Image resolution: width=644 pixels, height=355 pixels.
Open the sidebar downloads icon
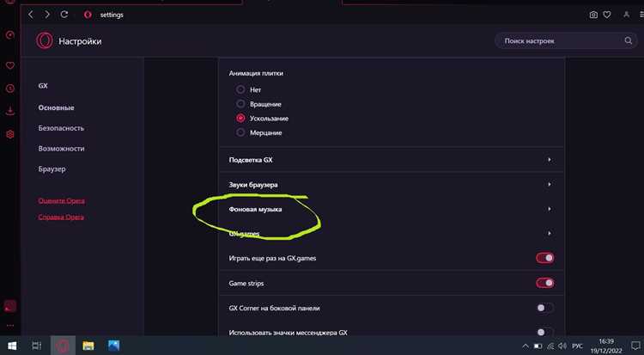click(x=10, y=111)
